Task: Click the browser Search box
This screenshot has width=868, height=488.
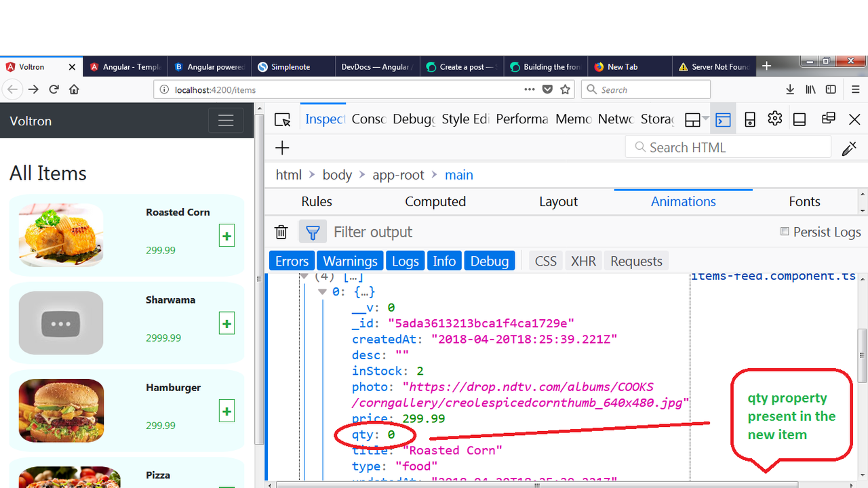Action: (x=646, y=89)
